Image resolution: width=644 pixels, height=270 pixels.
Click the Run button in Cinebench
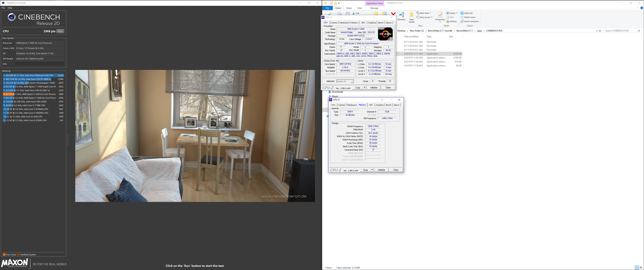(60, 31)
